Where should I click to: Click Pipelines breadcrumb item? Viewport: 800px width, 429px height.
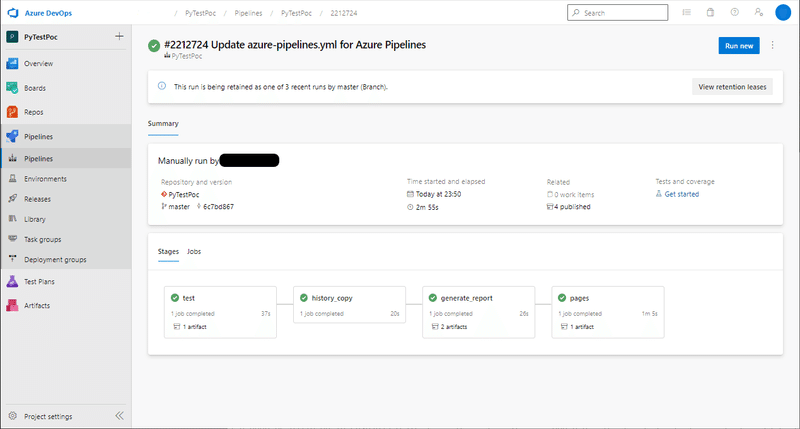pos(248,13)
